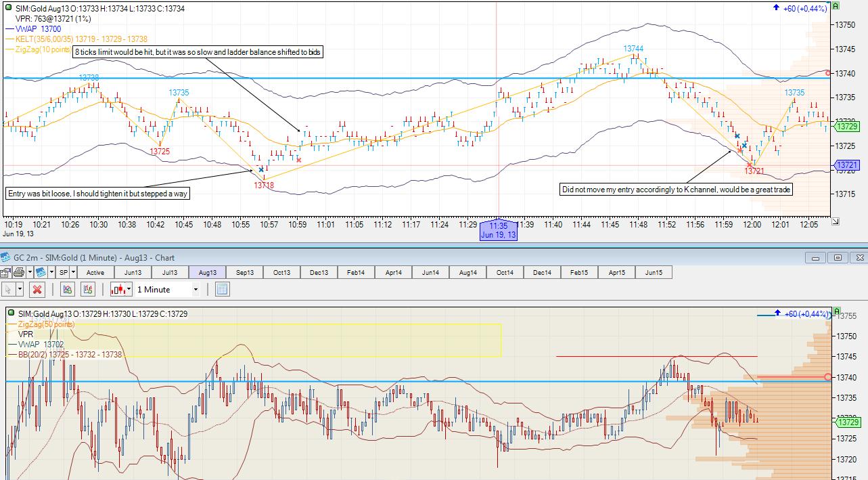Click the +60 (+0,44%) change in upper chart

click(x=805, y=9)
